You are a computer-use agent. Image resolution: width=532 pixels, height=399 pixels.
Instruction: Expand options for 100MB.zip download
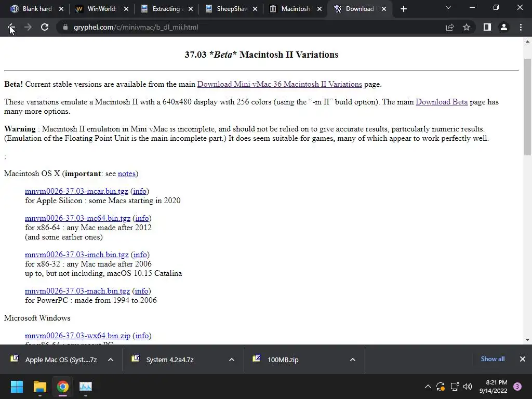coord(353,360)
